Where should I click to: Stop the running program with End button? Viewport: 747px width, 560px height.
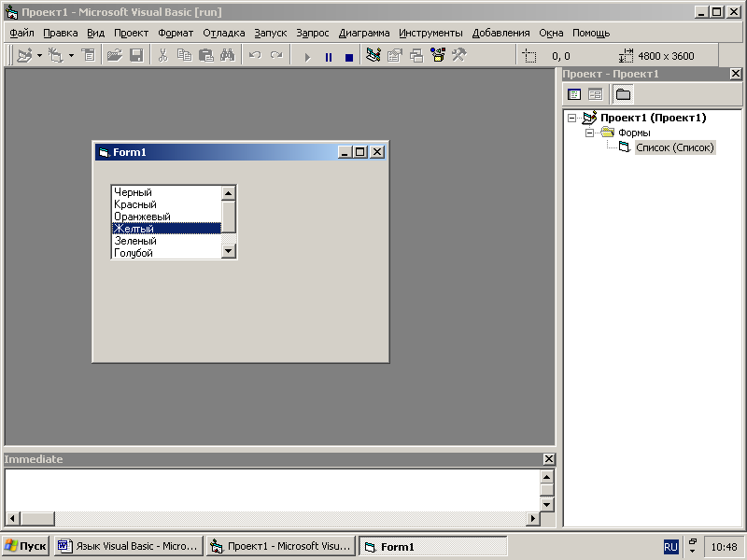click(x=349, y=57)
